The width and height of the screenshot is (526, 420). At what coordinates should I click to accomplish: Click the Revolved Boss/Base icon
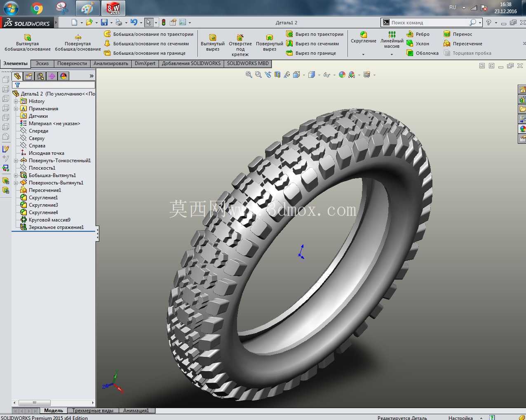point(78,37)
